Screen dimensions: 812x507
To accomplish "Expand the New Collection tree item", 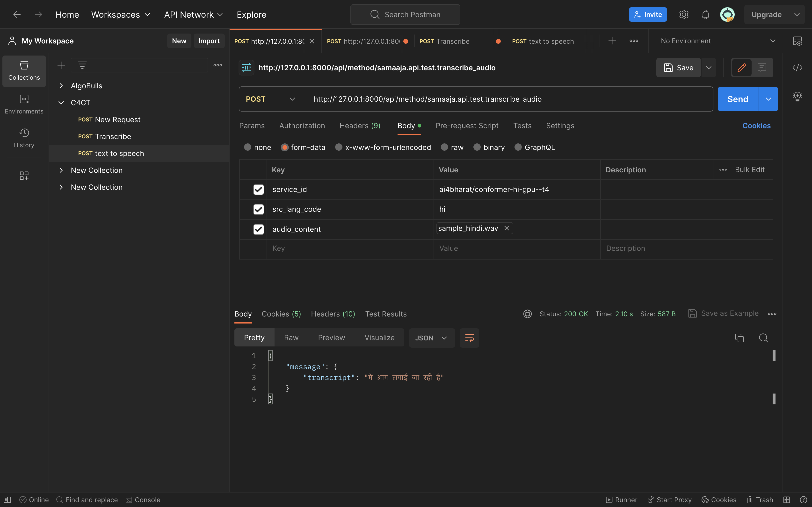I will pos(61,170).
